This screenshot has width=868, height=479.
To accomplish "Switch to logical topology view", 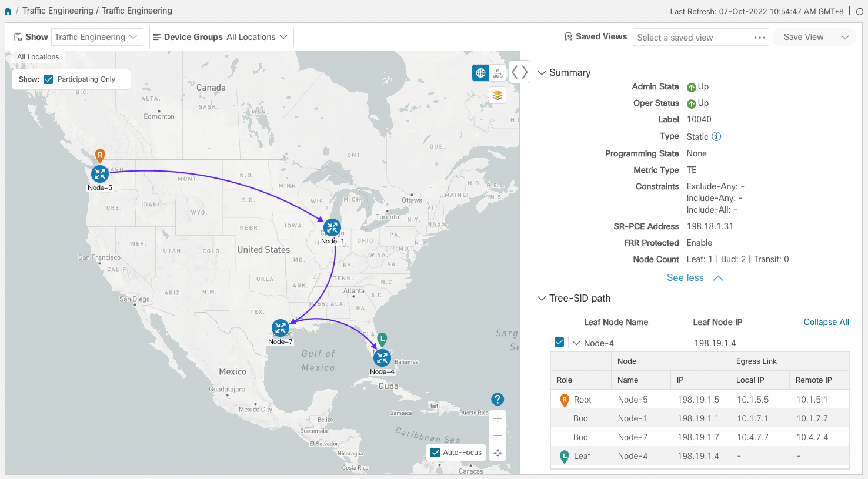I will pos(498,73).
